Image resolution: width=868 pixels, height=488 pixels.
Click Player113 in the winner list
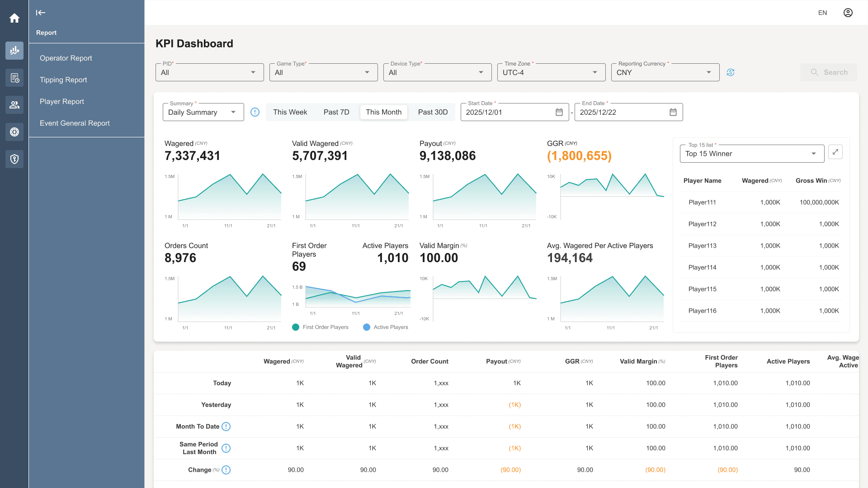coord(703,246)
